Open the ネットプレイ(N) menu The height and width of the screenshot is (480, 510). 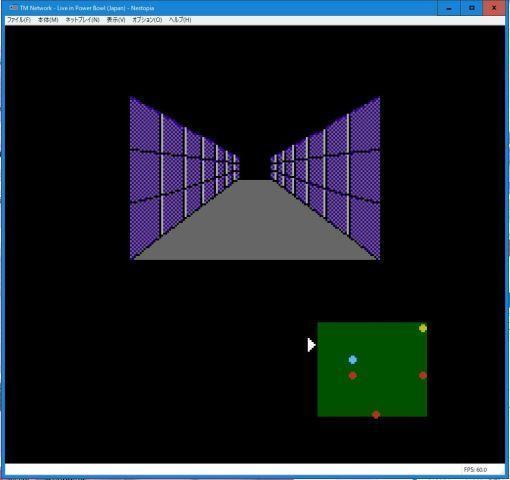(82, 20)
